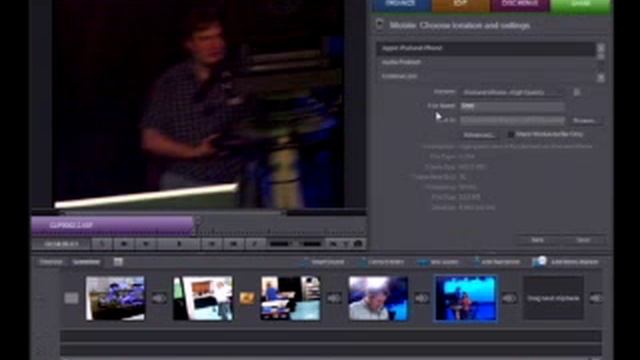The width and height of the screenshot is (640, 360).
Task: Click the transition slot after the first clip
Action: (x=159, y=299)
